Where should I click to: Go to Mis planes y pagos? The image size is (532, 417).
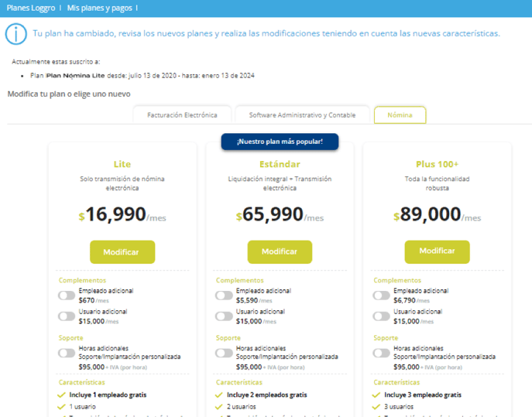click(x=100, y=9)
